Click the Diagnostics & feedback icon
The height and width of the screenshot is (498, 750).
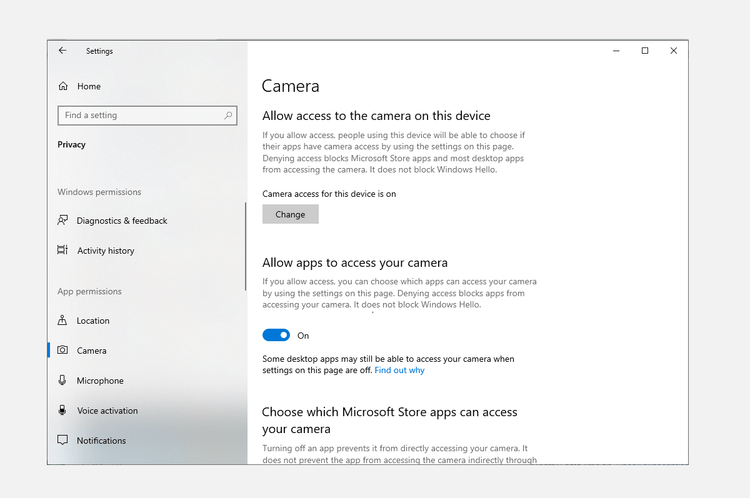pyautogui.click(x=63, y=220)
